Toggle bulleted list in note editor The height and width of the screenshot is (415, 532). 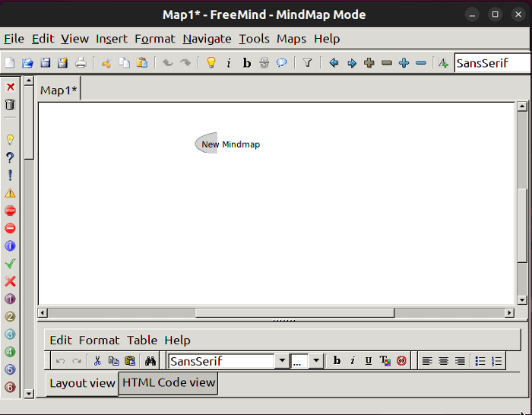(480, 361)
